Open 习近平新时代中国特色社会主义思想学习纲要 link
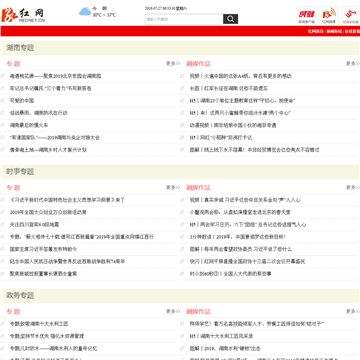 coord(67,200)
